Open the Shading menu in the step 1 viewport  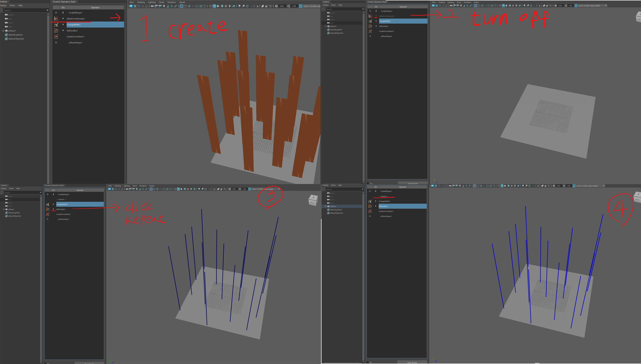tap(141, 2)
